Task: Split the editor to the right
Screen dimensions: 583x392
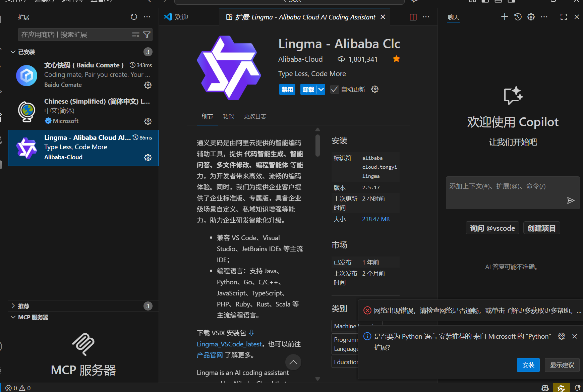Action: tap(413, 17)
